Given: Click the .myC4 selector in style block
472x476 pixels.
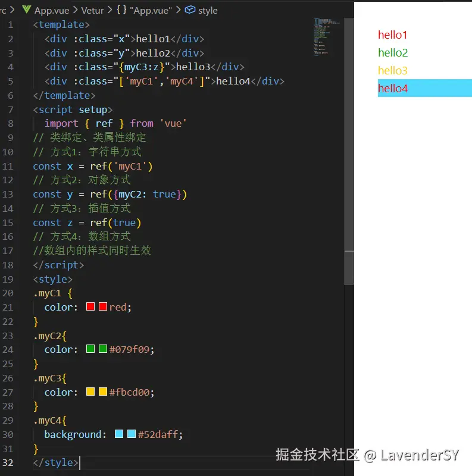Looking at the screenshot, I should pos(48,421).
